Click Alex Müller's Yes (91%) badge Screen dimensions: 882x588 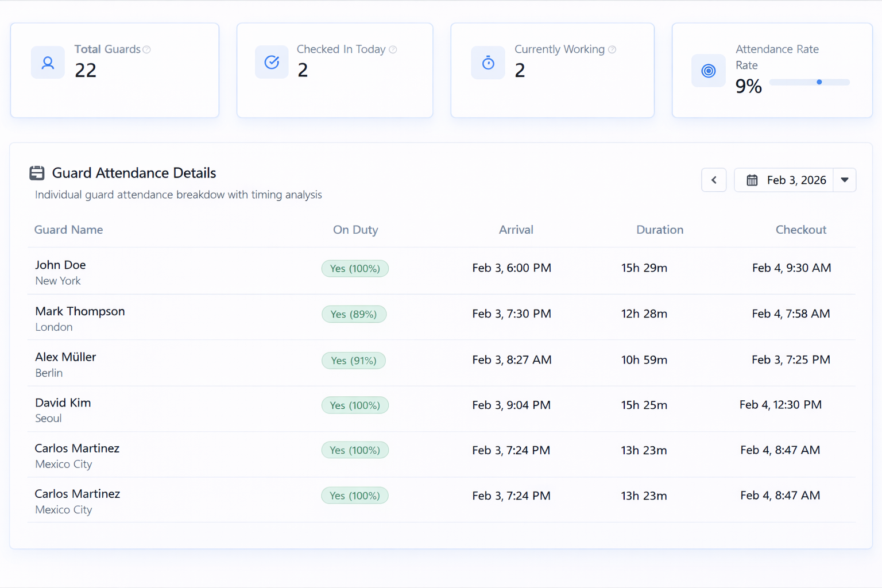click(354, 361)
